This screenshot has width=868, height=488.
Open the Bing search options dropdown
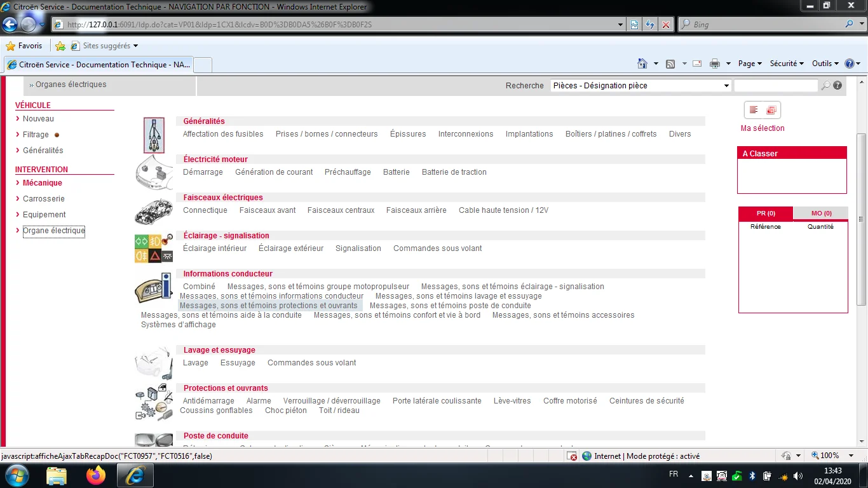(x=861, y=25)
